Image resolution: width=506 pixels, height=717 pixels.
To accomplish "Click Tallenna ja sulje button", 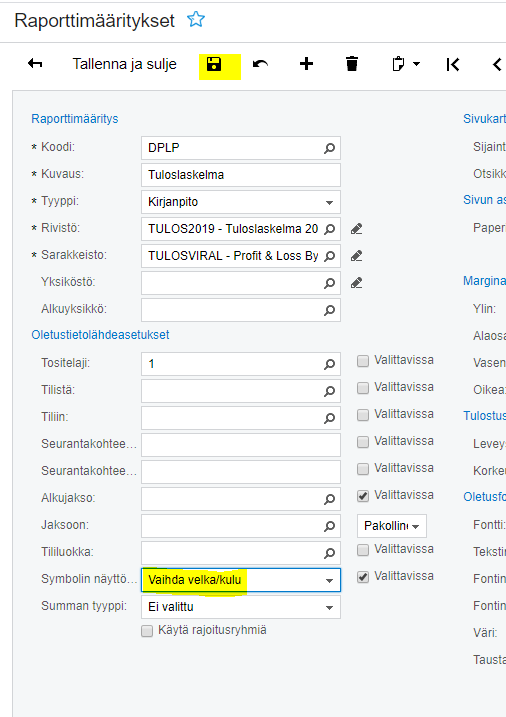I will click(x=124, y=64).
